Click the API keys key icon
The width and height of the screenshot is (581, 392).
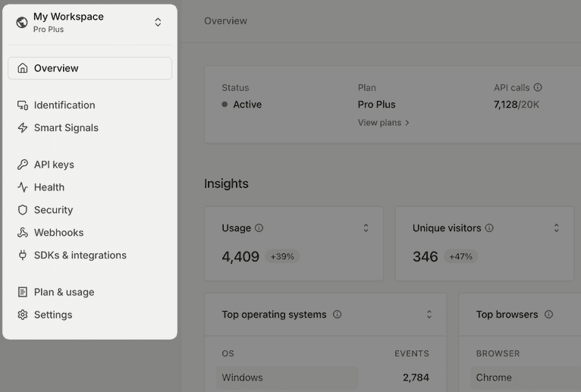pyautogui.click(x=23, y=165)
